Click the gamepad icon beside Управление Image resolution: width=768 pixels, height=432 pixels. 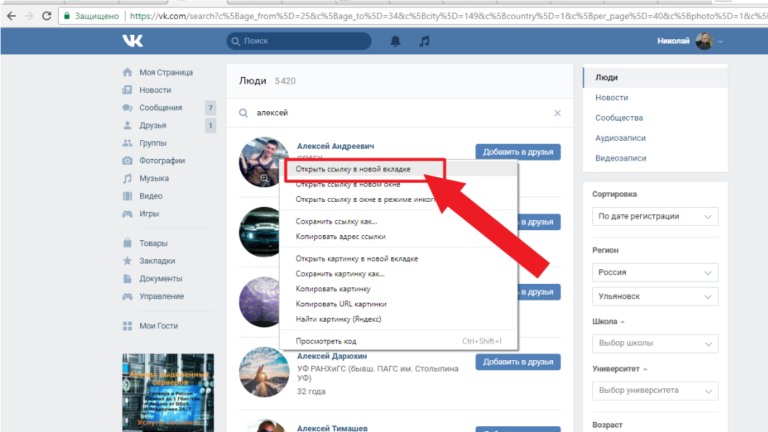127,296
